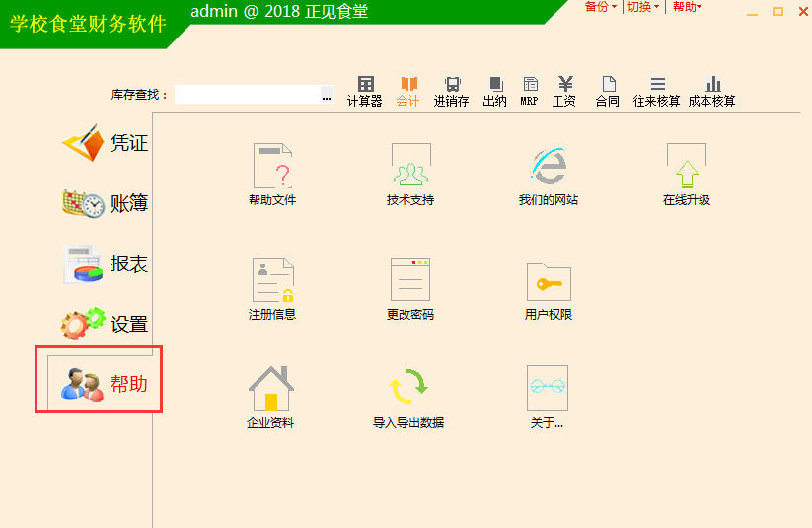Close the 学校食堂财务软件 window

(803, 12)
